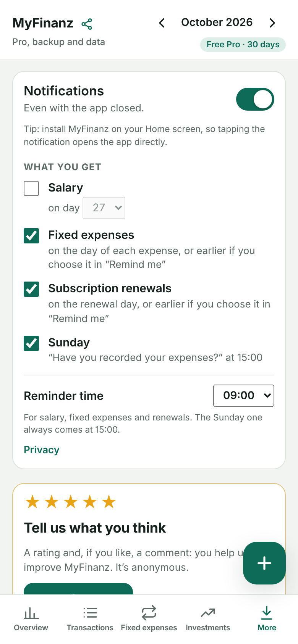Click the share icon next to MyFinanz

point(87,24)
